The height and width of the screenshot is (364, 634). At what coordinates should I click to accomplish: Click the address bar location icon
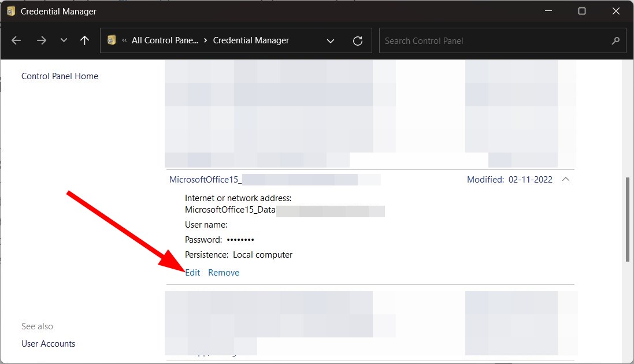pos(112,40)
